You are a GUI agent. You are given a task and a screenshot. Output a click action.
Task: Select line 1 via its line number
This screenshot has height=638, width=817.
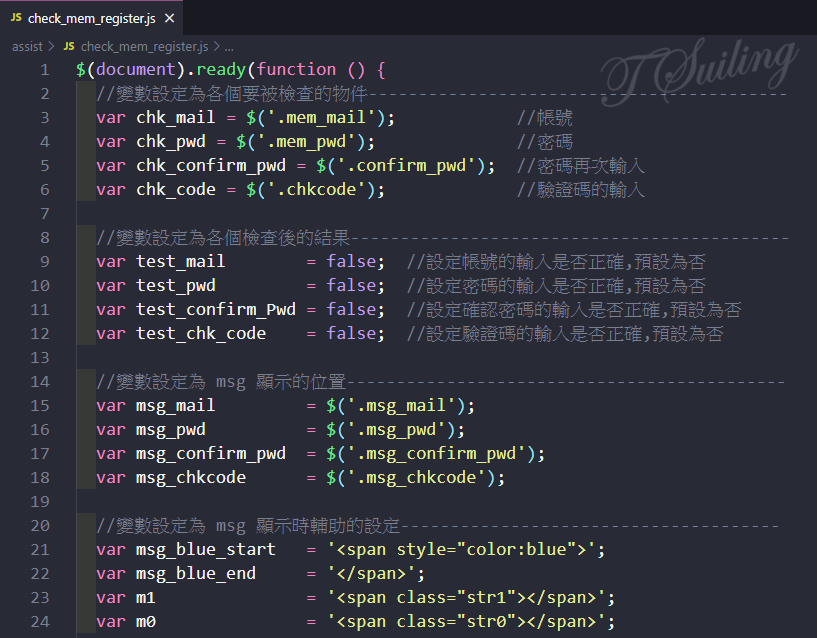pyautogui.click(x=43, y=70)
